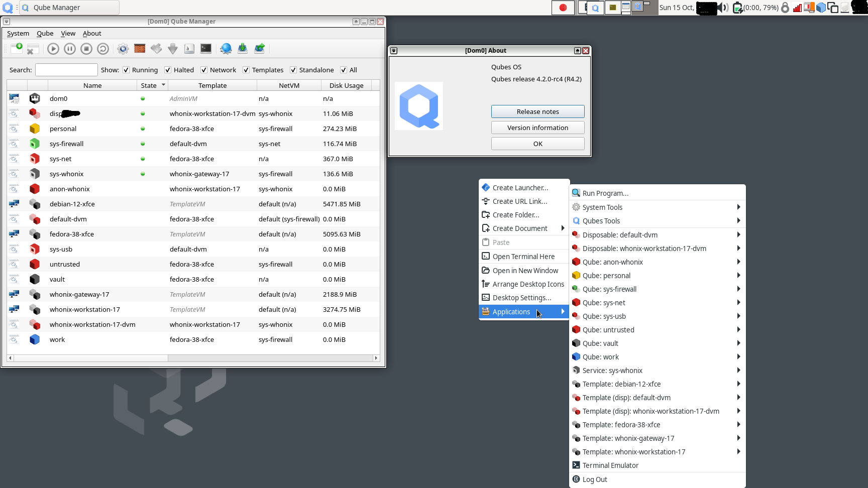Select Arrange Desktop Icons entry
This screenshot has width=868, height=488.
pos(524,284)
